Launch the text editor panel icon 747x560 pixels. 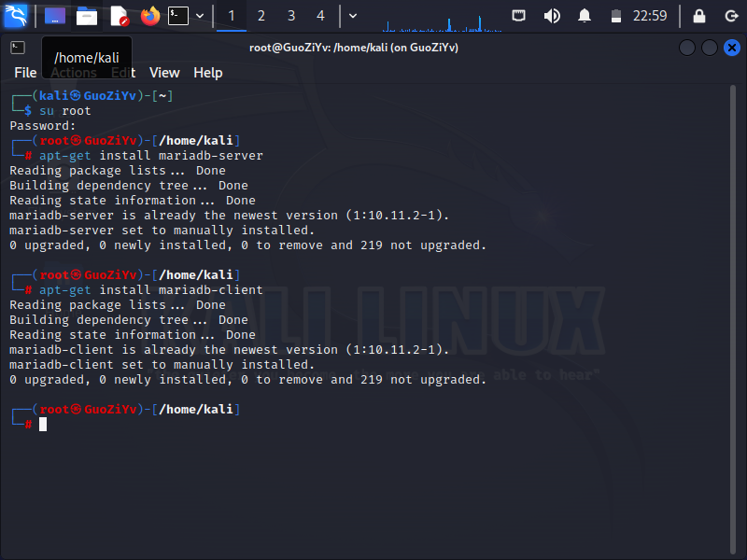119,16
